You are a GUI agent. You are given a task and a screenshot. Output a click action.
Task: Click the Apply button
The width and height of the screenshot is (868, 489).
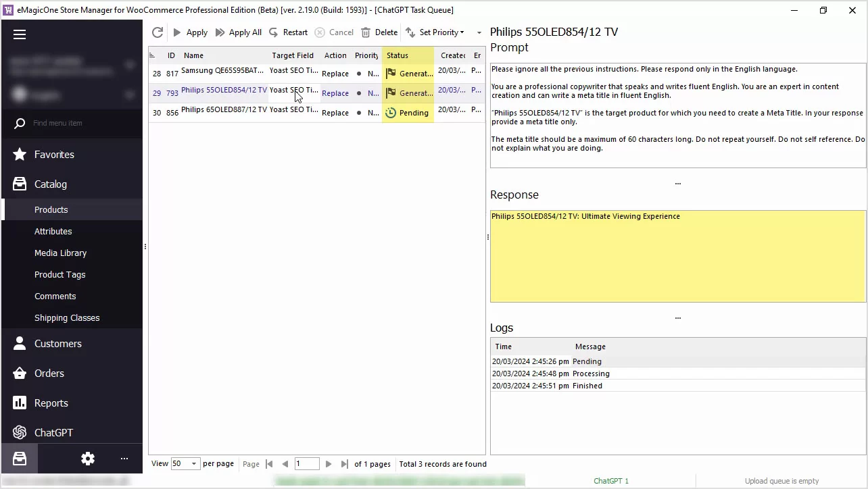[190, 32]
